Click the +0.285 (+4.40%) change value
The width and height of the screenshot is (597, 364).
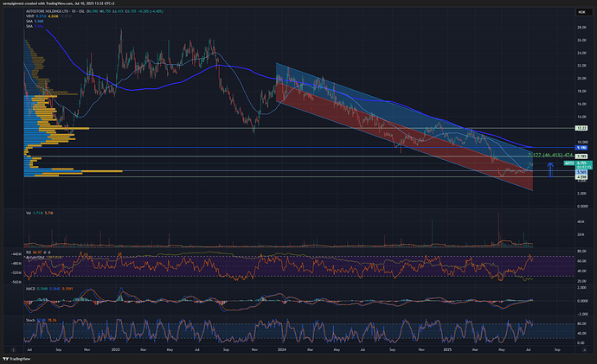(x=150, y=11)
